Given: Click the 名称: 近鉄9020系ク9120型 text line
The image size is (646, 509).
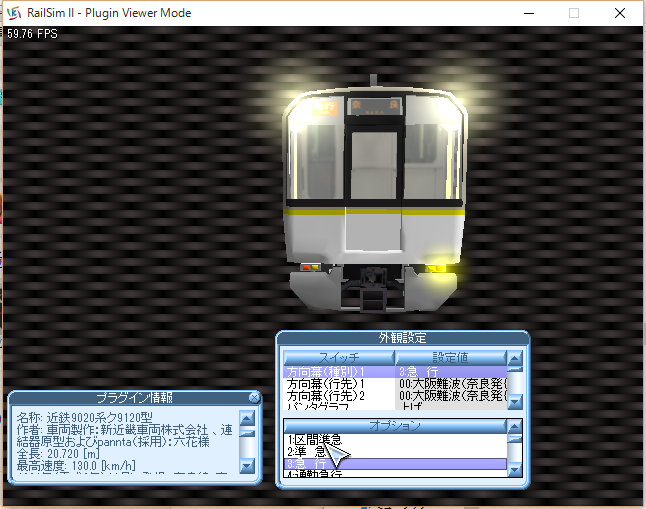Looking at the screenshot, I should pos(84,418).
